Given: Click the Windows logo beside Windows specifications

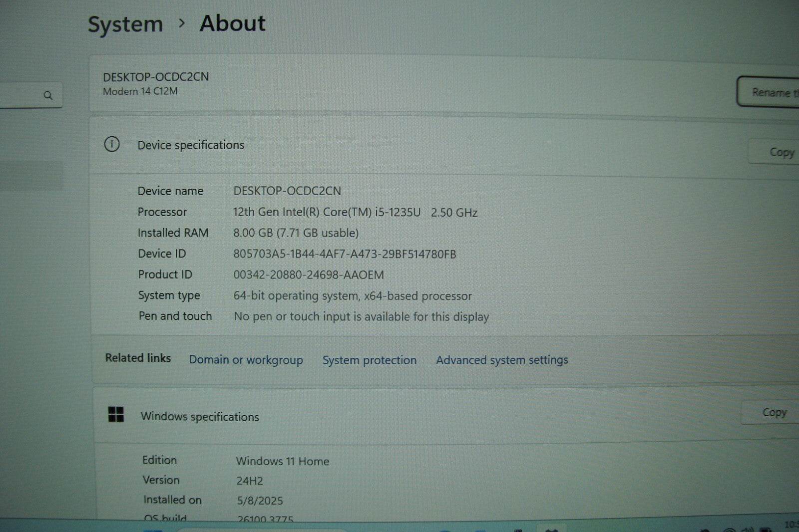Looking at the screenshot, I should (x=116, y=414).
